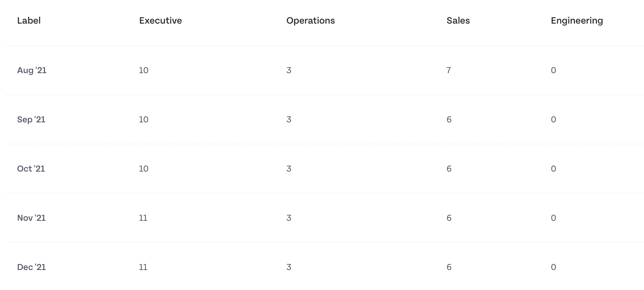Click Sales value 7 in Aug '21 row
The image size is (644, 290).
click(x=448, y=70)
